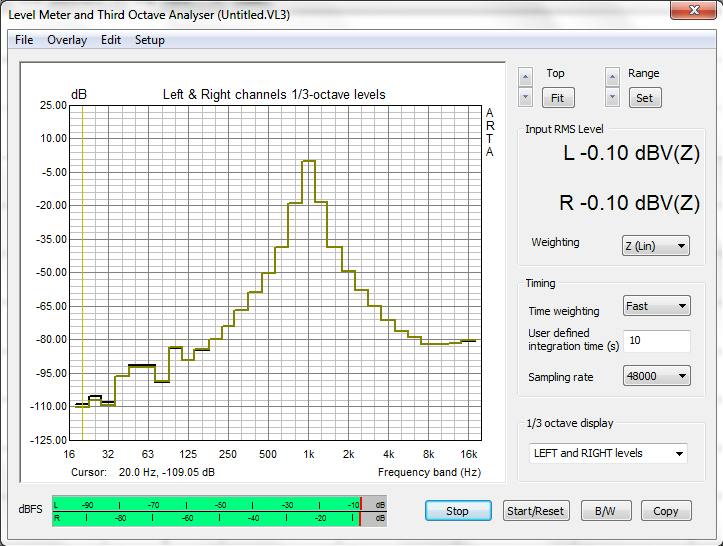Click the Top down arrow
Screen dimensions: 723x546
click(x=525, y=97)
